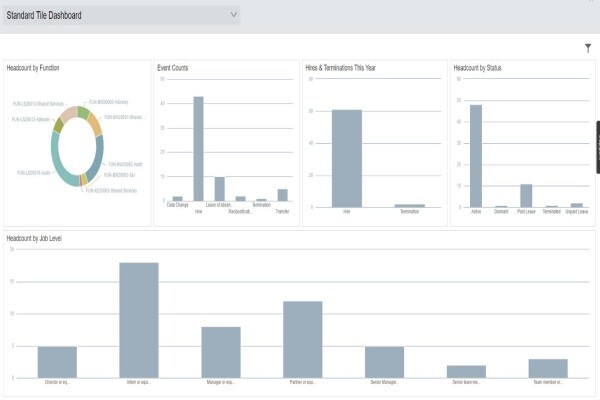Click the Leave of Absence bar in Event Counts
The height and width of the screenshot is (400, 600).
[220, 189]
